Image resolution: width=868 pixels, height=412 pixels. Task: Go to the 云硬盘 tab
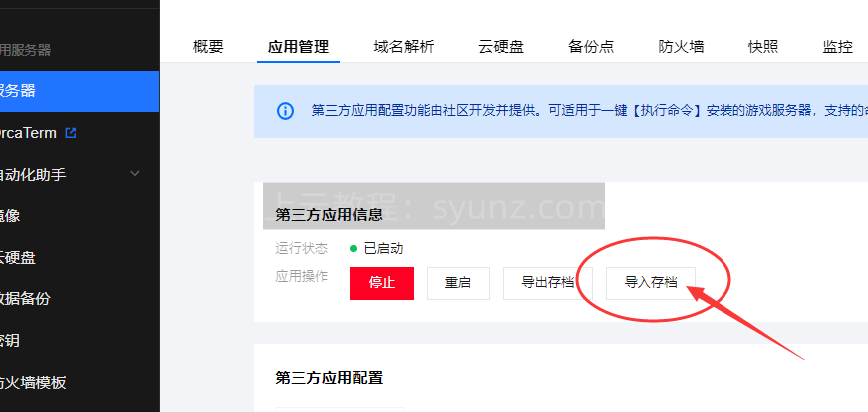501,47
